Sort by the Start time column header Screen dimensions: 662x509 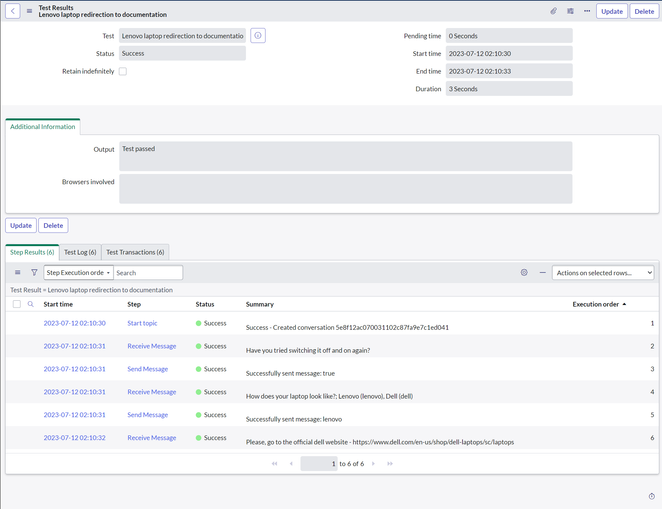tap(58, 304)
